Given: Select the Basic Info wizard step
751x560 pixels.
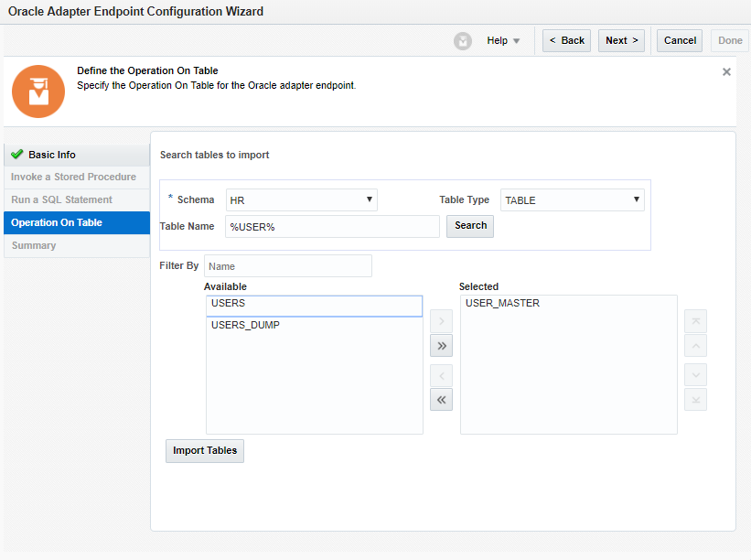Looking at the screenshot, I should click(x=52, y=155).
